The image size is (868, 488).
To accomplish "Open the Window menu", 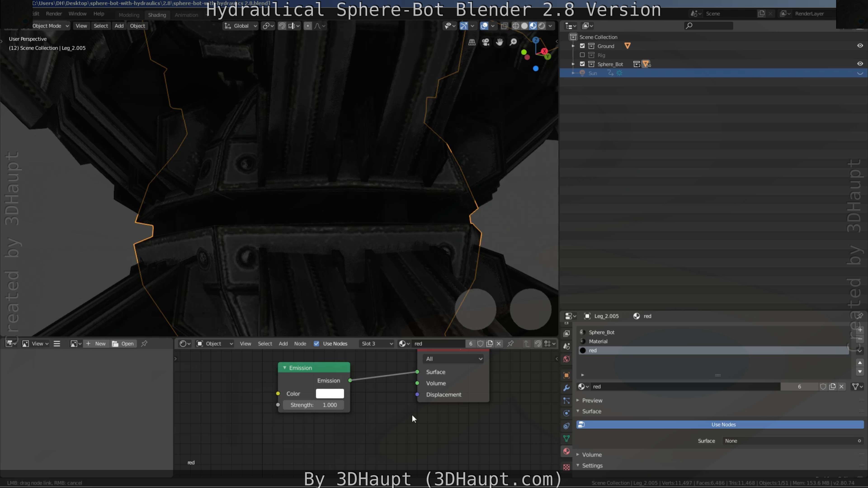I will [78, 14].
